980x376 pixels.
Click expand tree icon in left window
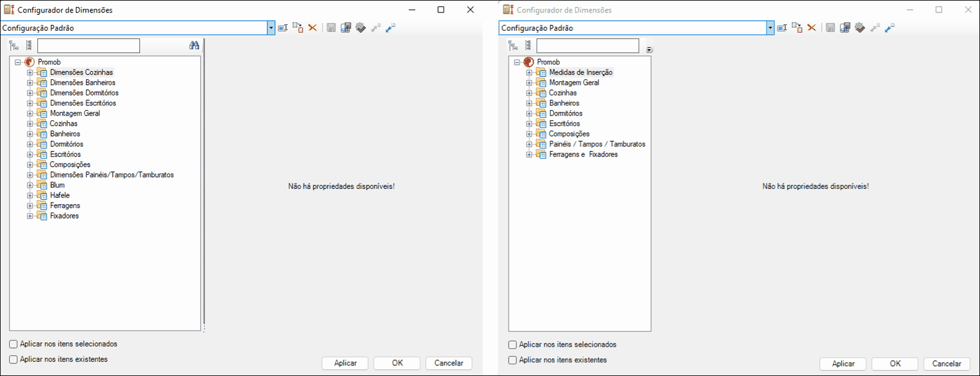(x=14, y=46)
